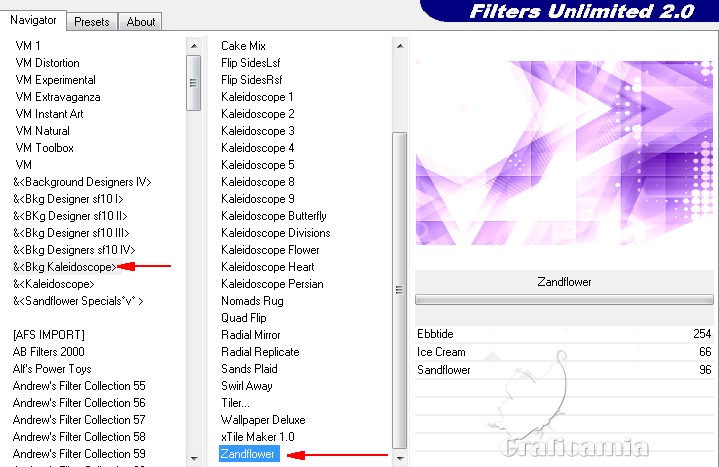Click the Sandflower parameter slider row
The image size is (719, 467).
coord(563,370)
